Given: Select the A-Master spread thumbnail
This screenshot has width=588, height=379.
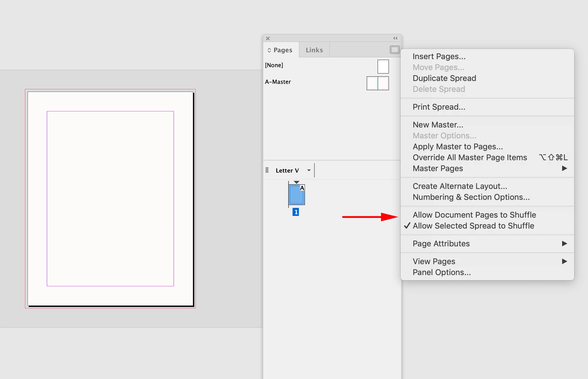Looking at the screenshot, I should 378,83.
